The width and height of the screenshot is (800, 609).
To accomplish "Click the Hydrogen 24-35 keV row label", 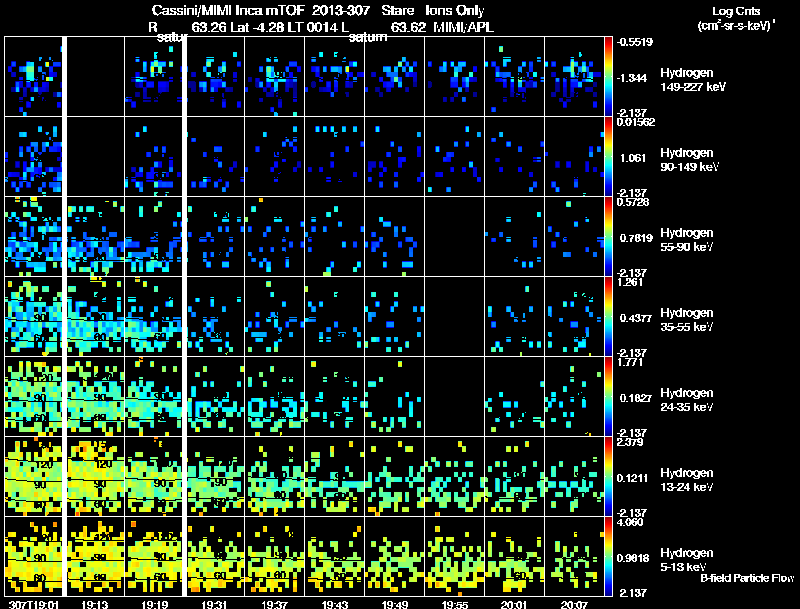I will (x=687, y=400).
